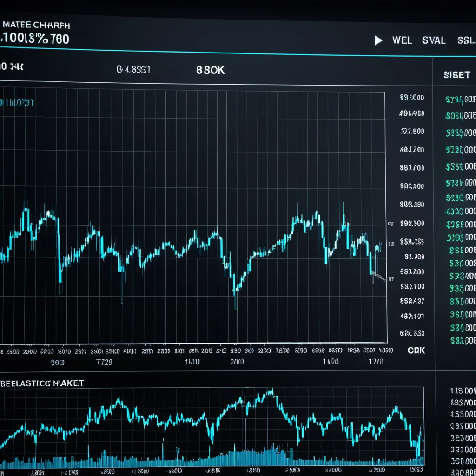The image size is (476, 476).
Task: Click the SISET column header
Action: pos(456,75)
